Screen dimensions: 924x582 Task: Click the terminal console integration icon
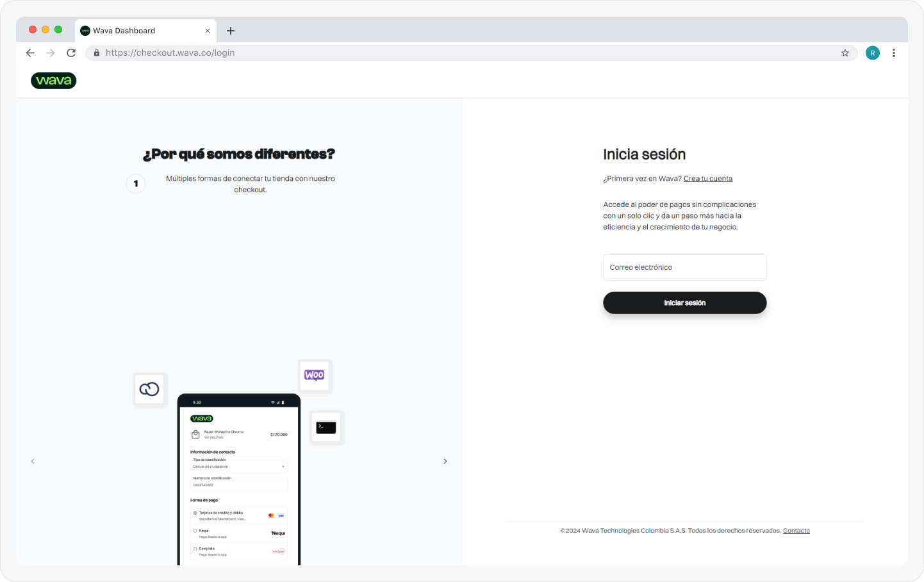pyautogui.click(x=326, y=427)
